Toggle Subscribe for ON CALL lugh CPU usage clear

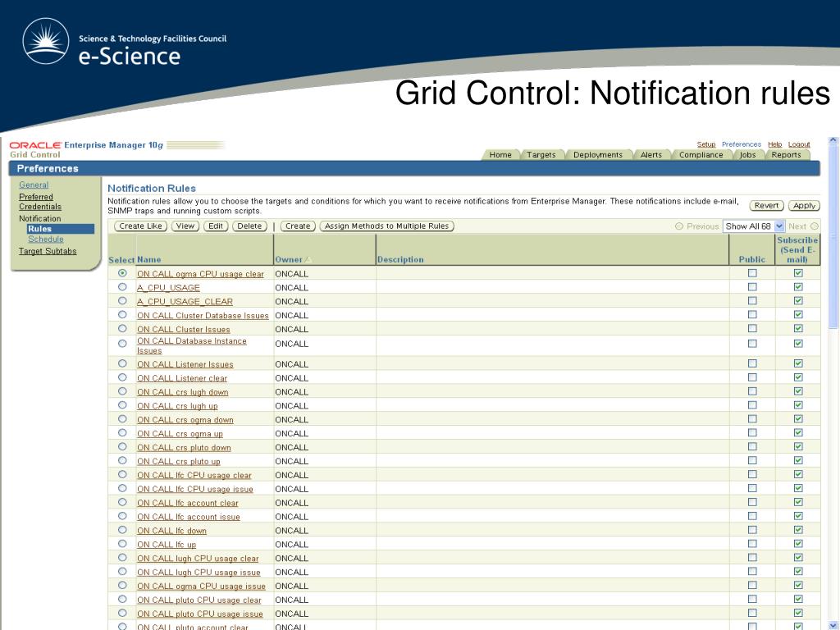pos(798,558)
